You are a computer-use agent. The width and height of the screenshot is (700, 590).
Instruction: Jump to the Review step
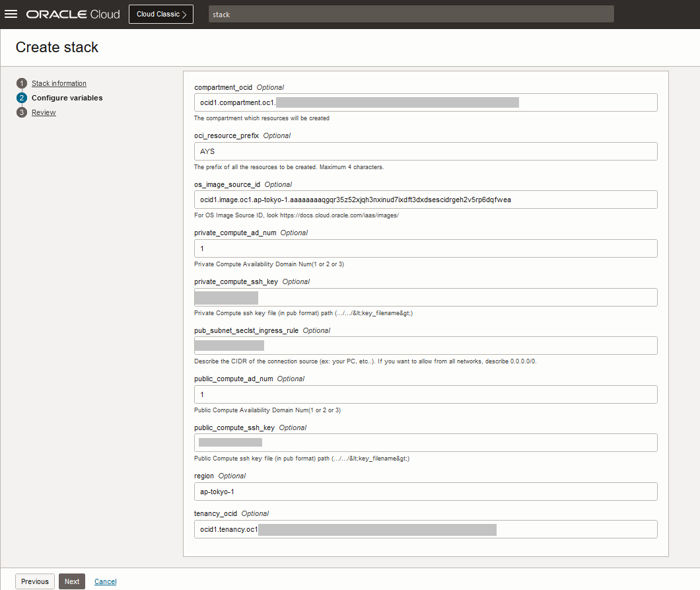pos(44,112)
